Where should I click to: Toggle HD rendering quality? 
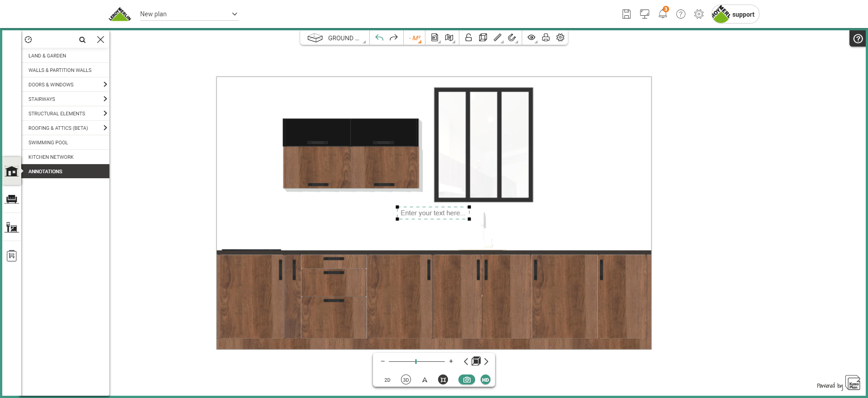pos(486,380)
